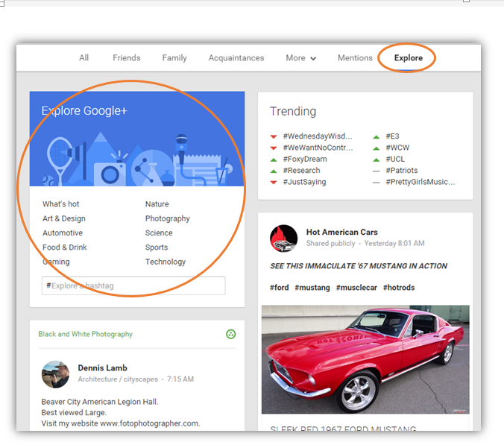Viewport: 504px width, 445px height.
Task: View the red Mustang photo
Action: pos(365,359)
